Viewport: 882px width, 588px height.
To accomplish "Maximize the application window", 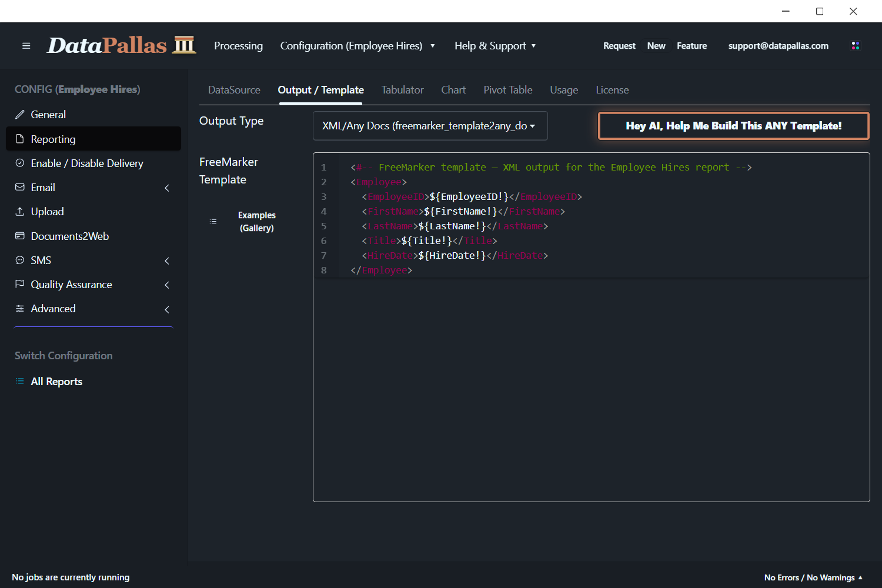I will click(820, 11).
